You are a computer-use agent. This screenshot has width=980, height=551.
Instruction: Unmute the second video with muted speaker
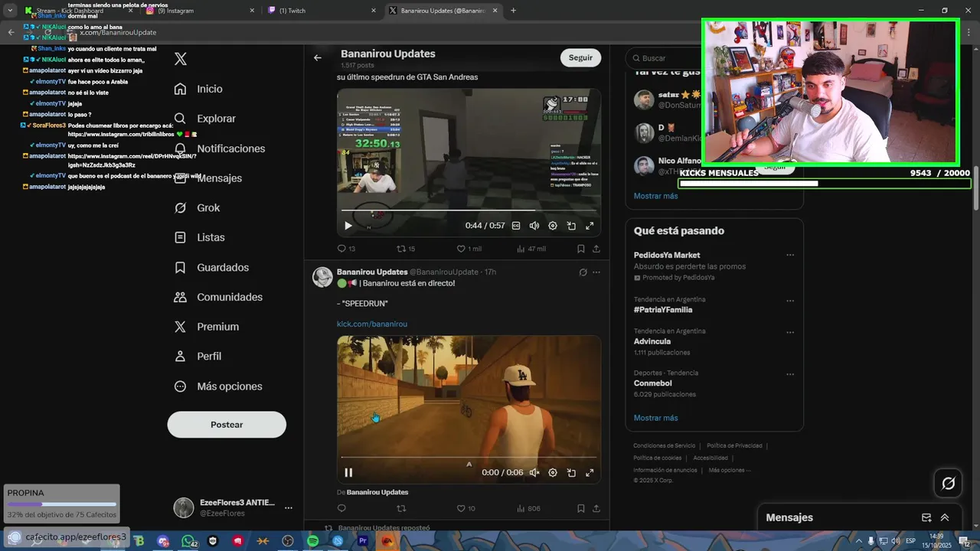point(534,473)
